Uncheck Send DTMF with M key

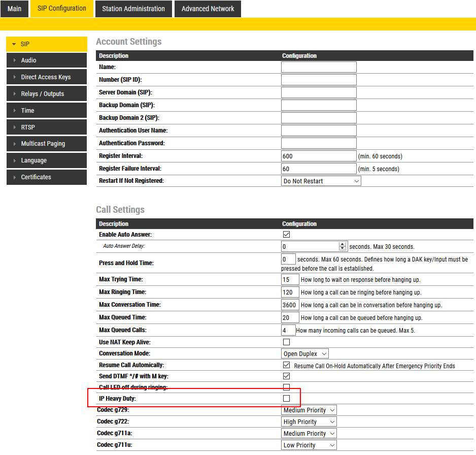pos(286,376)
